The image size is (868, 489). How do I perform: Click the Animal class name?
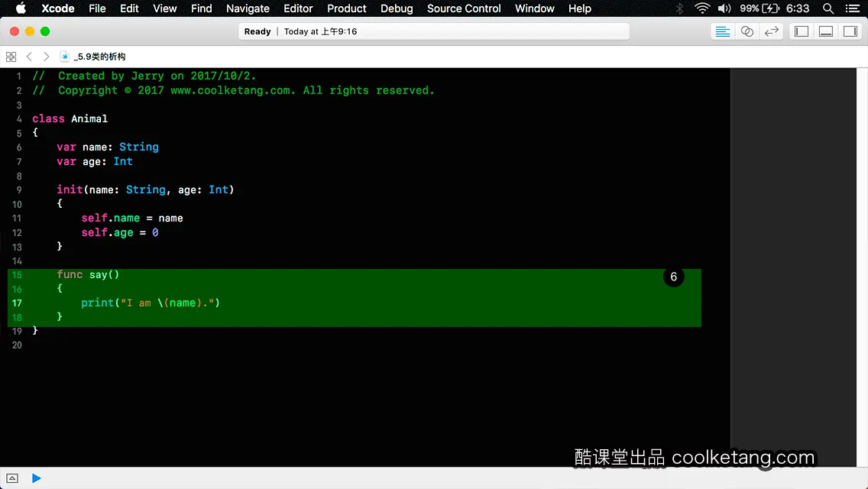[x=89, y=118]
